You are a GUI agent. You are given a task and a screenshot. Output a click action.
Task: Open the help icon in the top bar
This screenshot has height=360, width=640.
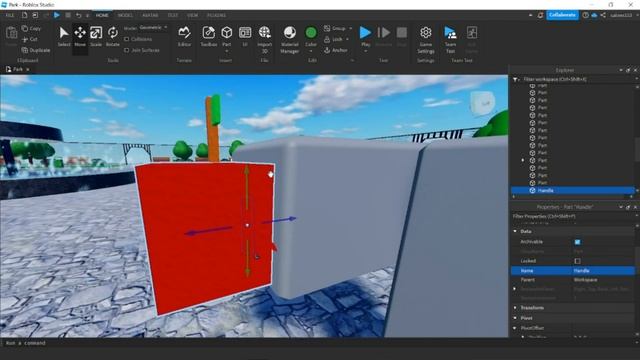(586, 15)
